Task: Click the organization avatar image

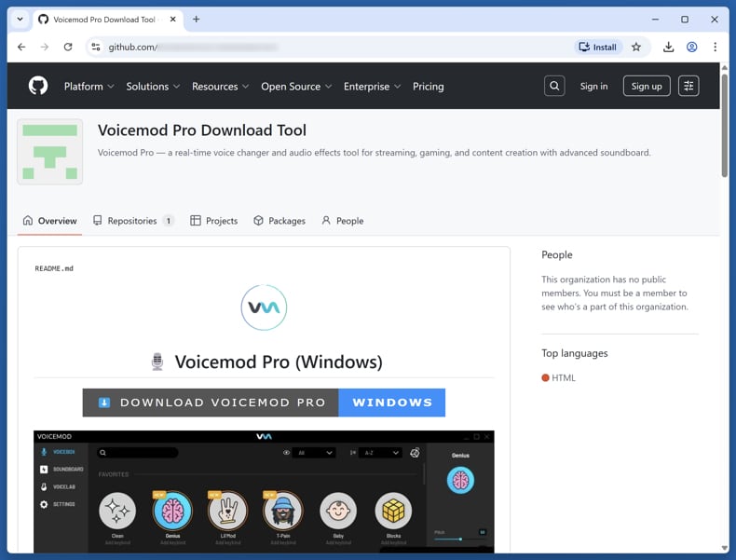Action: (50, 152)
